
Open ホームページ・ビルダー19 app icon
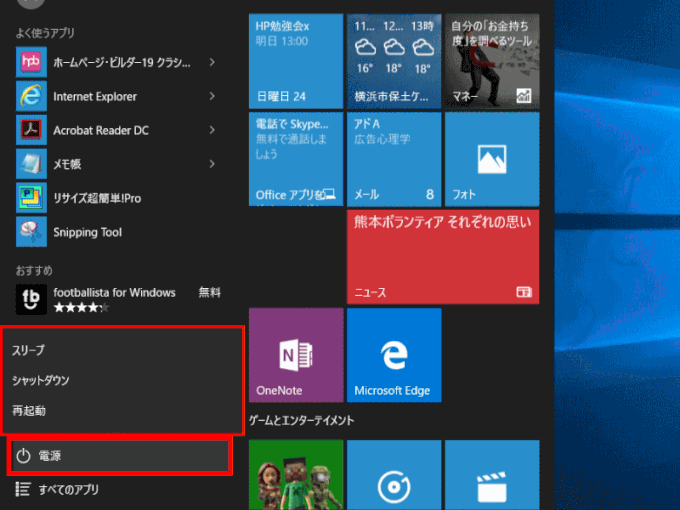[31, 63]
